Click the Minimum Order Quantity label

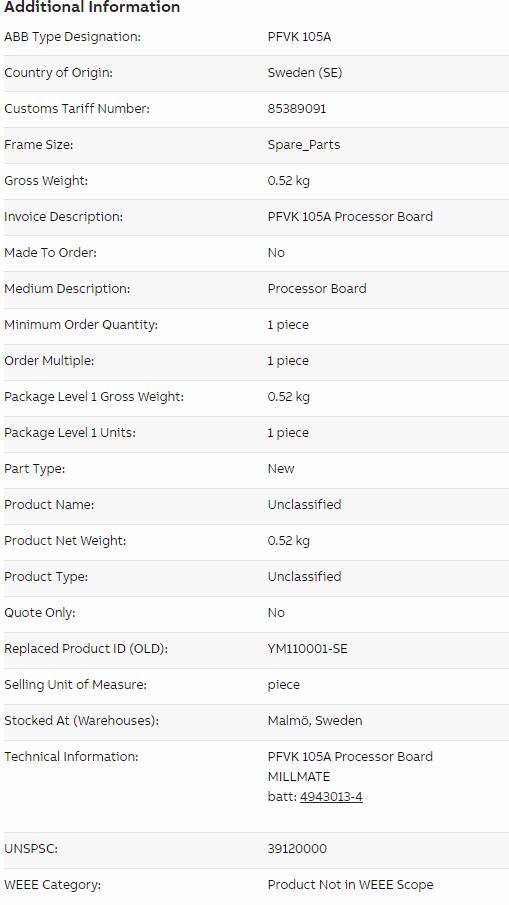tap(81, 324)
